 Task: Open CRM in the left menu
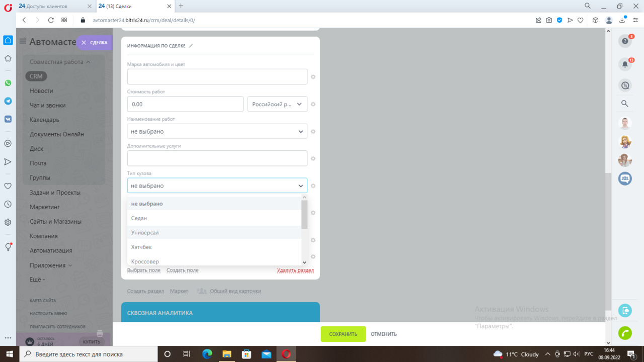point(36,76)
